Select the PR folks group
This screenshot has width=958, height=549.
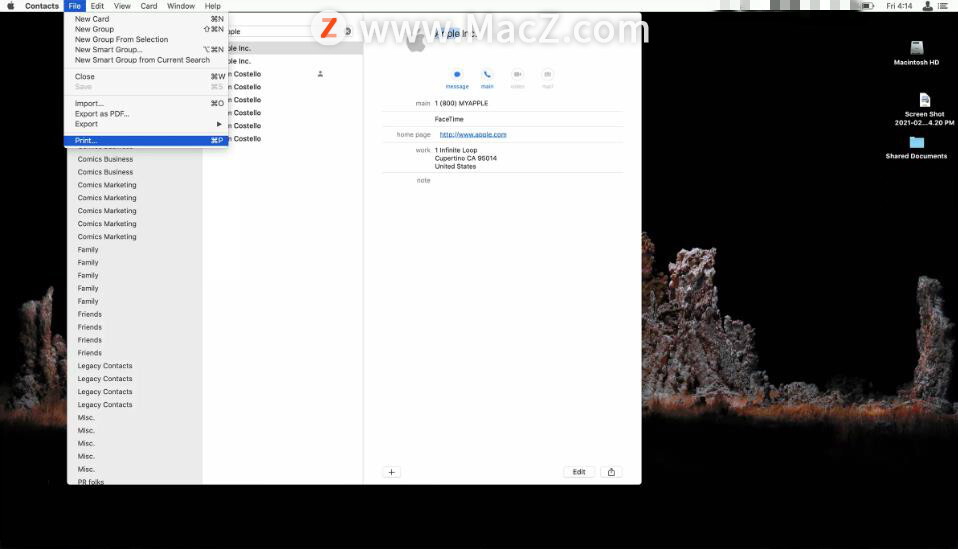[91, 482]
